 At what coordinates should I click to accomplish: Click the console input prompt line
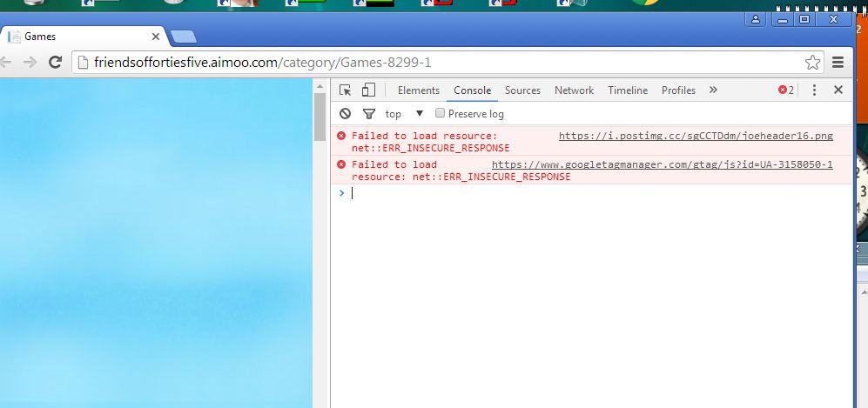(x=591, y=193)
